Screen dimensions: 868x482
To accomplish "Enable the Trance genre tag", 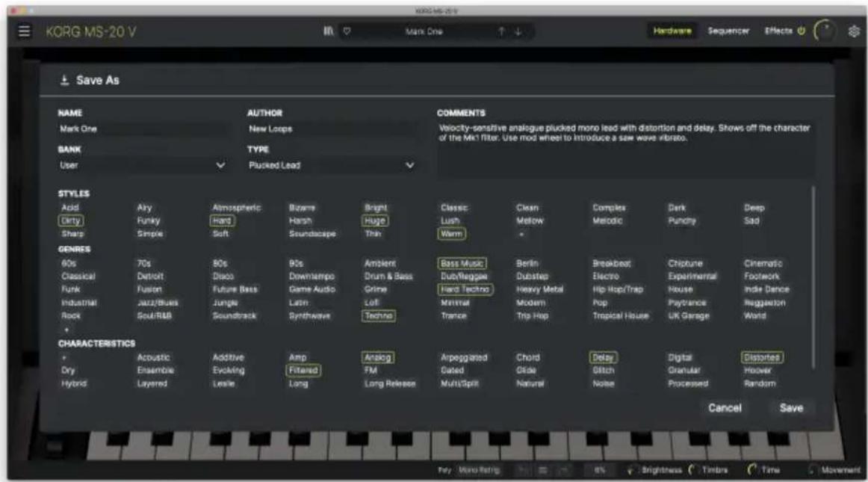I will coord(453,316).
